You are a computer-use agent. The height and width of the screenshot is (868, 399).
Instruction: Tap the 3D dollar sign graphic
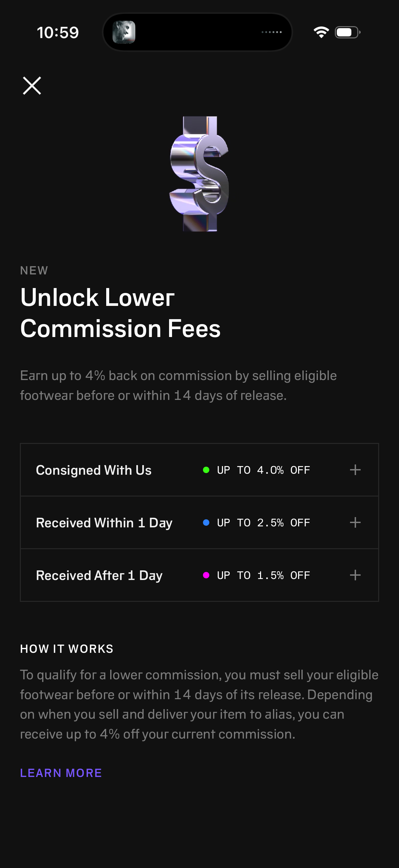(x=199, y=174)
